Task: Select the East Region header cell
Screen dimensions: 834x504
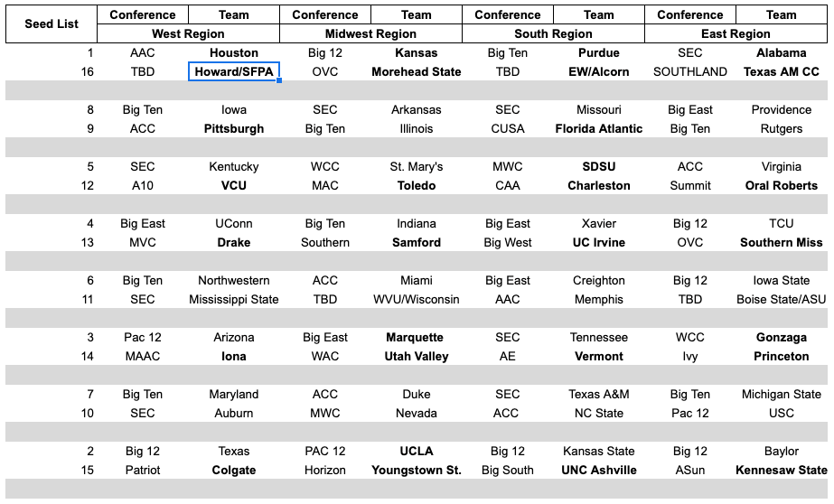Action: (x=736, y=34)
